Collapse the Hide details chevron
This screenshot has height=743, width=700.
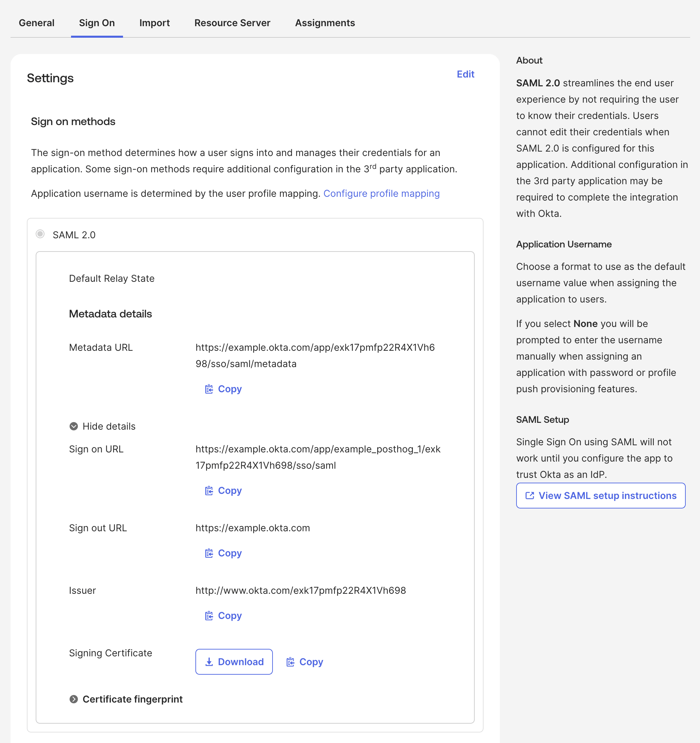click(74, 426)
